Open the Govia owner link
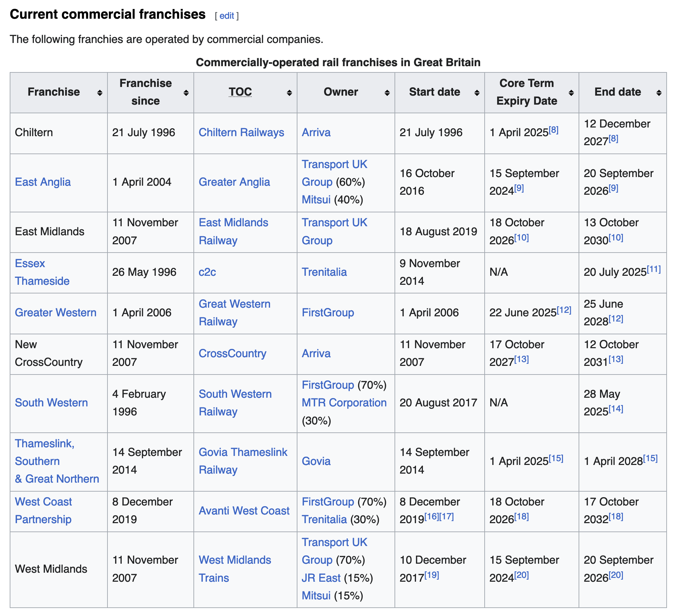This screenshot has height=616, width=676. pos(316,461)
